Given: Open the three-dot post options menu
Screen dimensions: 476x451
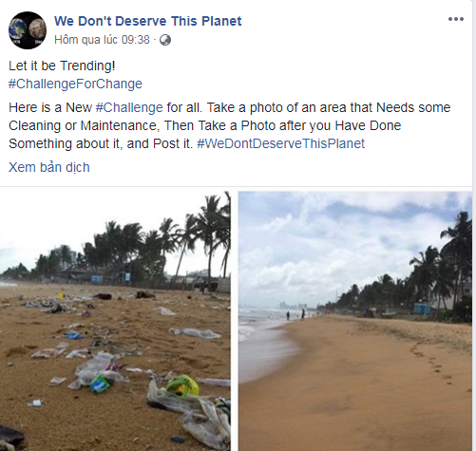Looking at the screenshot, I should tap(456, 19).
